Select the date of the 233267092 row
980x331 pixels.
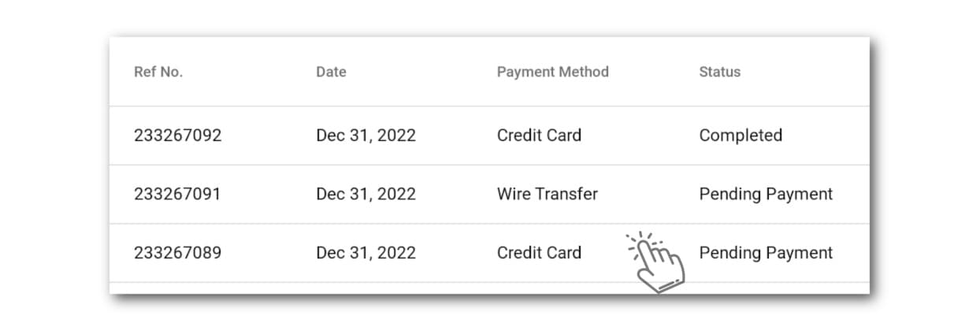(x=366, y=136)
